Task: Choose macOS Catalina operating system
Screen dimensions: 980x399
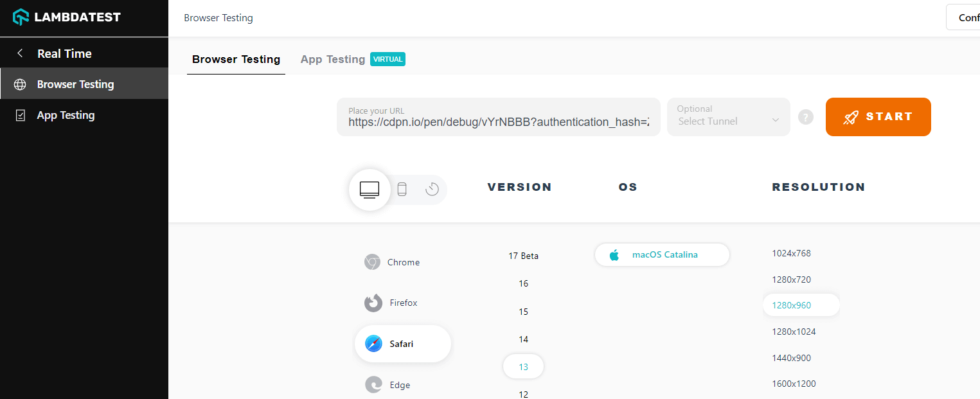Action: 662,254
